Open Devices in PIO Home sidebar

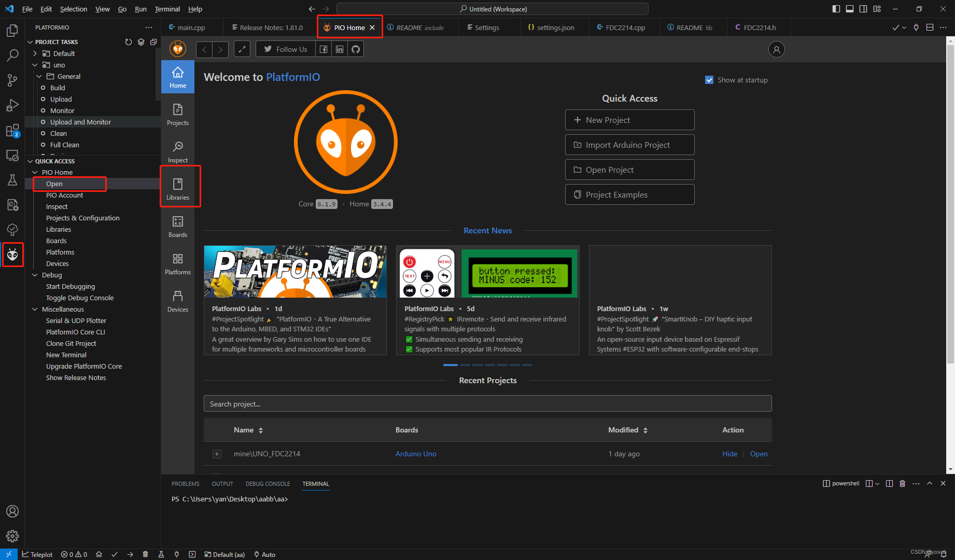(178, 301)
